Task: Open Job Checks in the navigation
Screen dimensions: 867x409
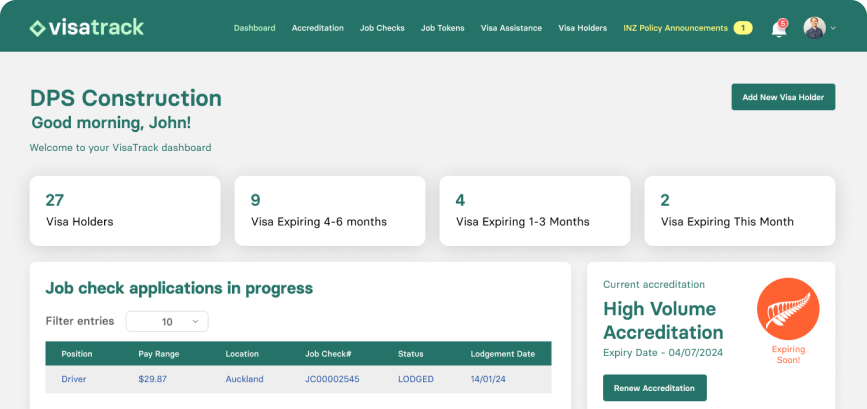Action: tap(382, 28)
